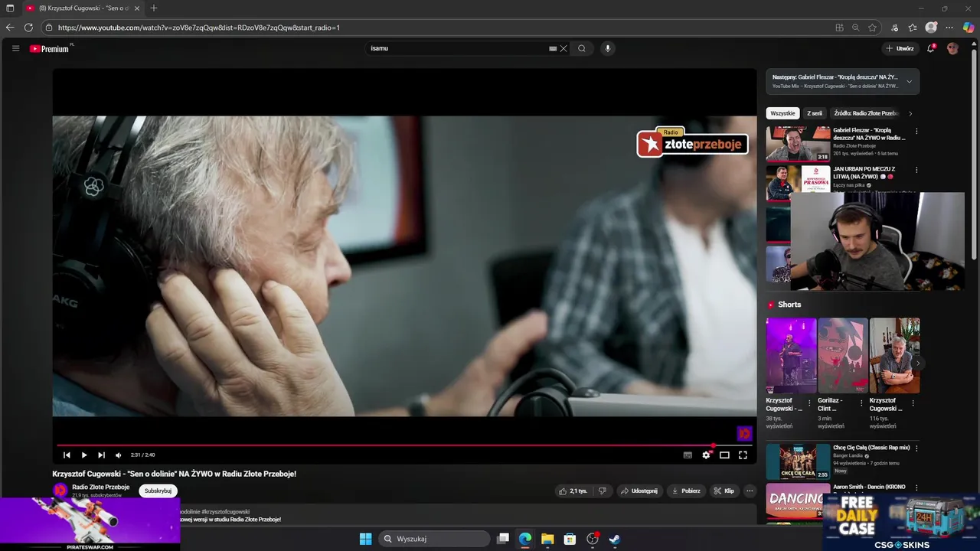
Task: Go back in browser history
Action: (x=10, y=27)
